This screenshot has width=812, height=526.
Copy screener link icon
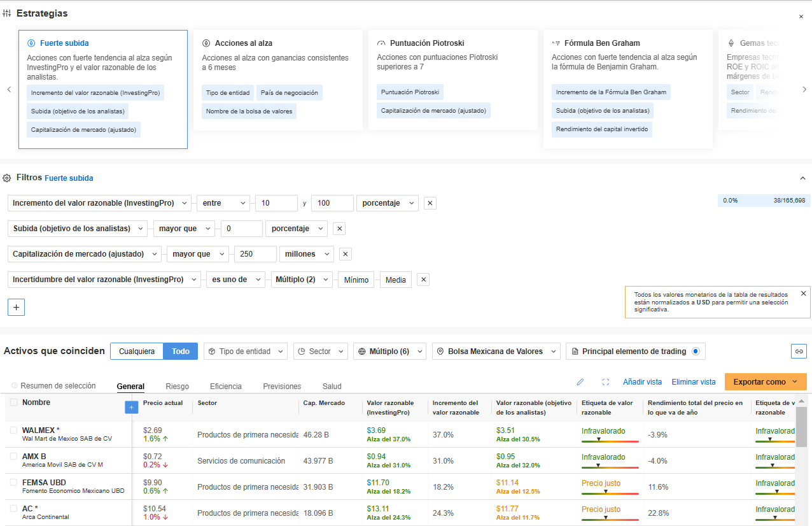click(799, 351)
